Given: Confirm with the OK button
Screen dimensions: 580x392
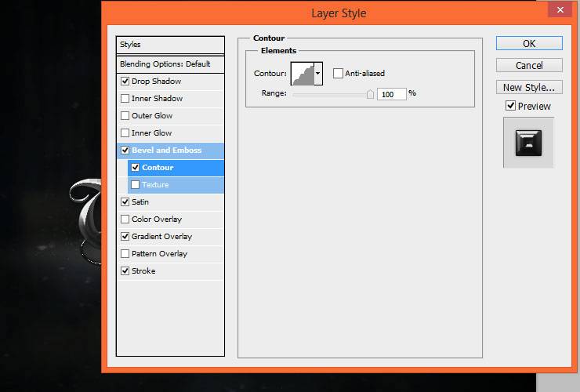Looking at the screenshot, I should click(529, 43).
